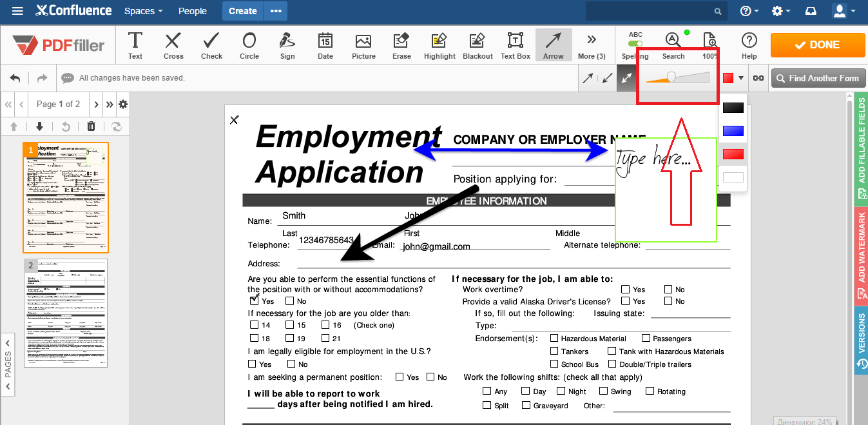Click the 100% zoom icon
This screenshot has height=425, width=868.
pyautogui.click(x=710, y=45)
